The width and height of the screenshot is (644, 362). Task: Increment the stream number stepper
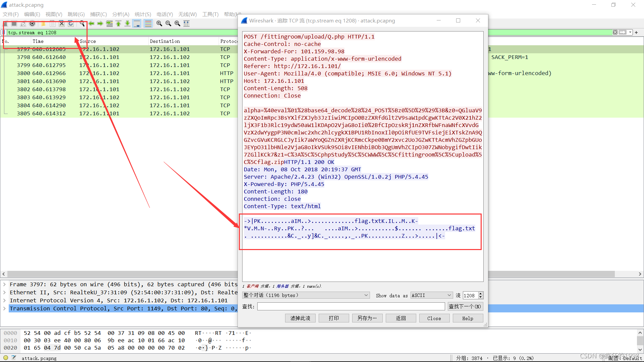point(481,294)
